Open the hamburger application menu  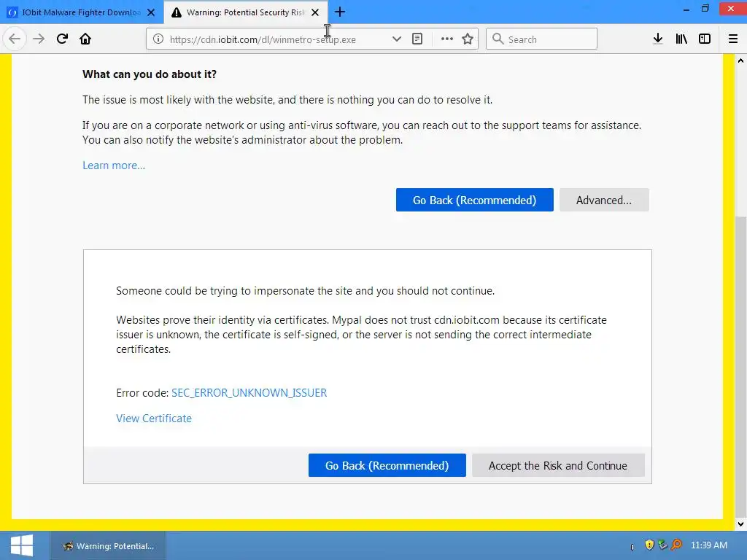(x=733, y=39)
